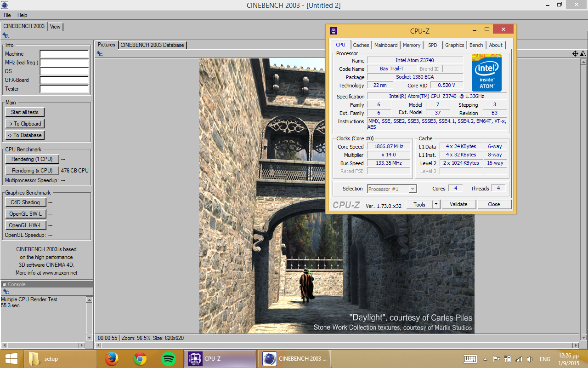
Task: Select the Pictures tab
Action: (107, 45)
